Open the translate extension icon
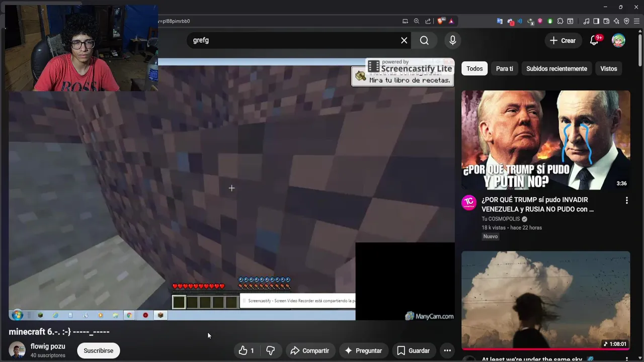The height and width of the screenshot is (362, 644). tap(500, 21)
